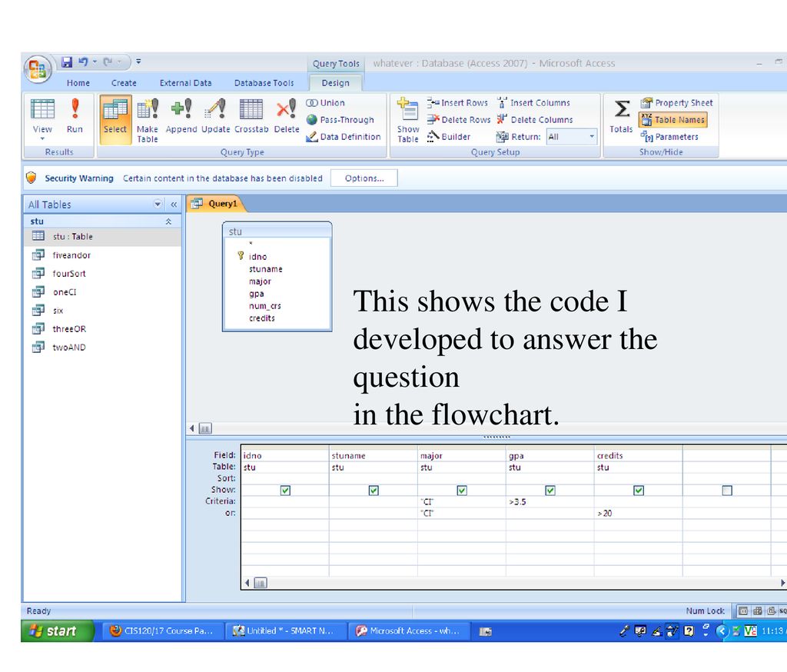Choose the Select query type

(x=115, y=119)
